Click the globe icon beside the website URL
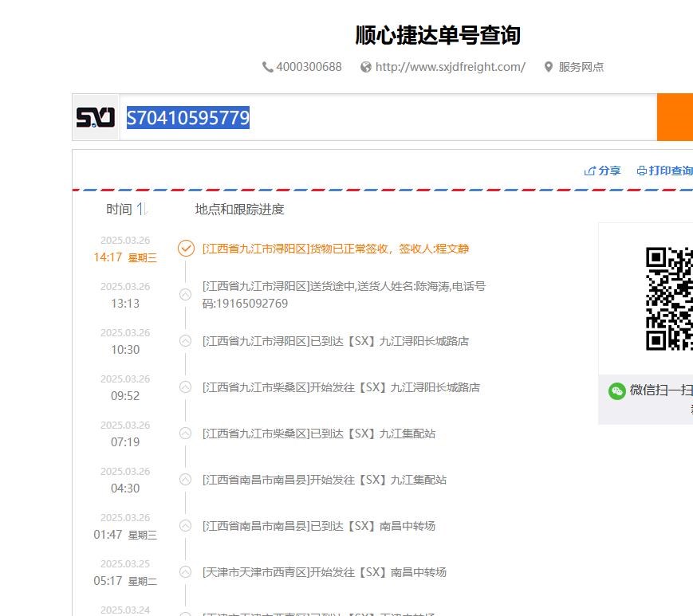The height and width of the screenshot is (616, 693). (366, 67)
